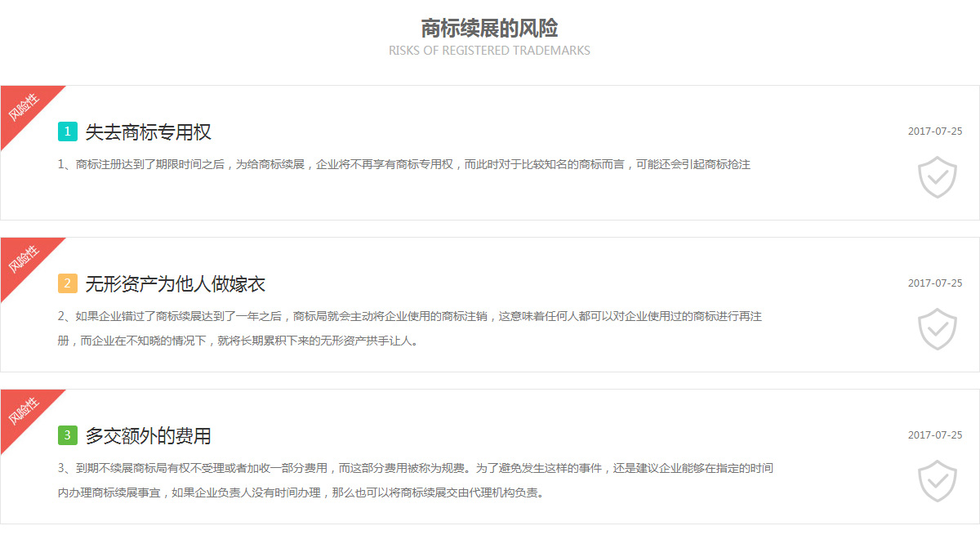Click the orange number 2 badge
The height and width of the screenshot is (557, 980).
(68, 283)
